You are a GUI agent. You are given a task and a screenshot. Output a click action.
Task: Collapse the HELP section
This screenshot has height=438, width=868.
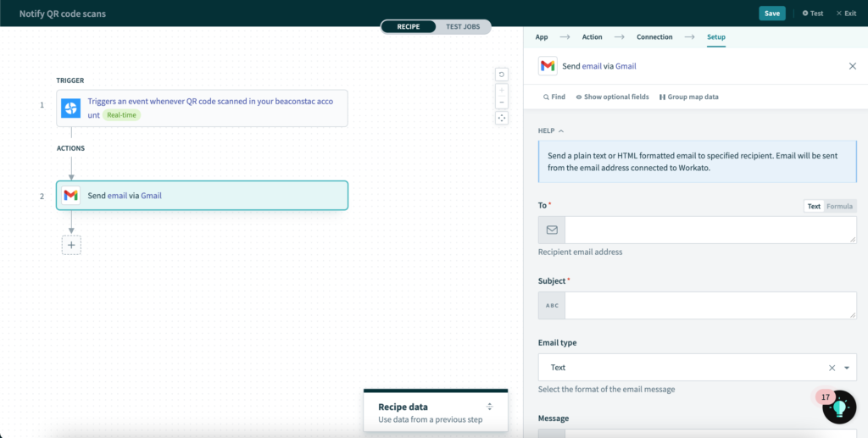[x=551, y=131]
